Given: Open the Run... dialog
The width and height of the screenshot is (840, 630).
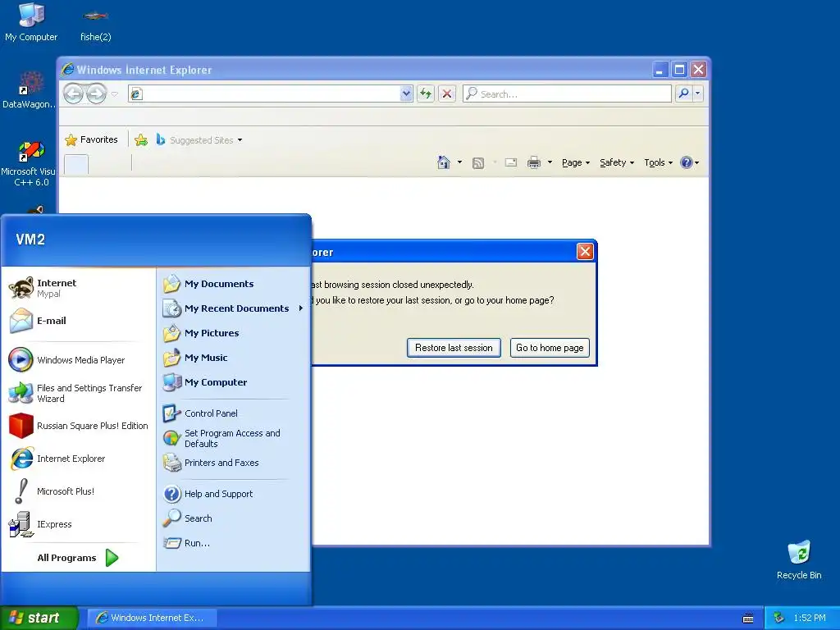Looking at the screenshot, I should pos(234,543).
